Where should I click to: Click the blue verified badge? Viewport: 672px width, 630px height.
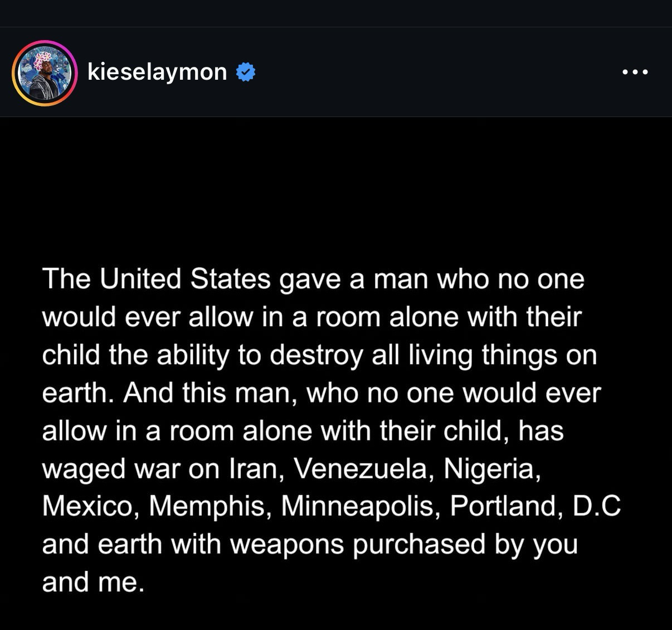tap(246, 72)
